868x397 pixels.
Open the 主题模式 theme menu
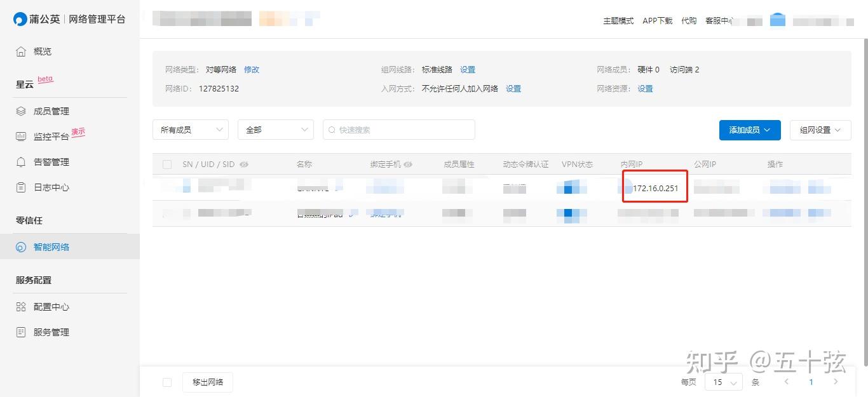(618, 20)
